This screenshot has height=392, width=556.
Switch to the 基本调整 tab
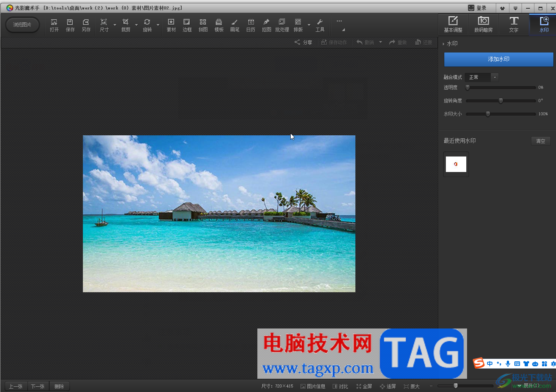pos(453,25)
